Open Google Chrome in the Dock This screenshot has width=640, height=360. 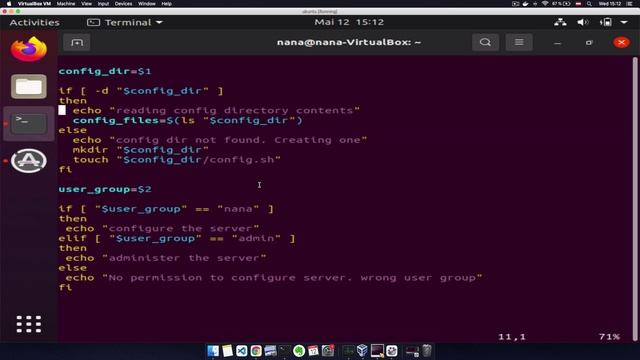(x=256, y=351)
